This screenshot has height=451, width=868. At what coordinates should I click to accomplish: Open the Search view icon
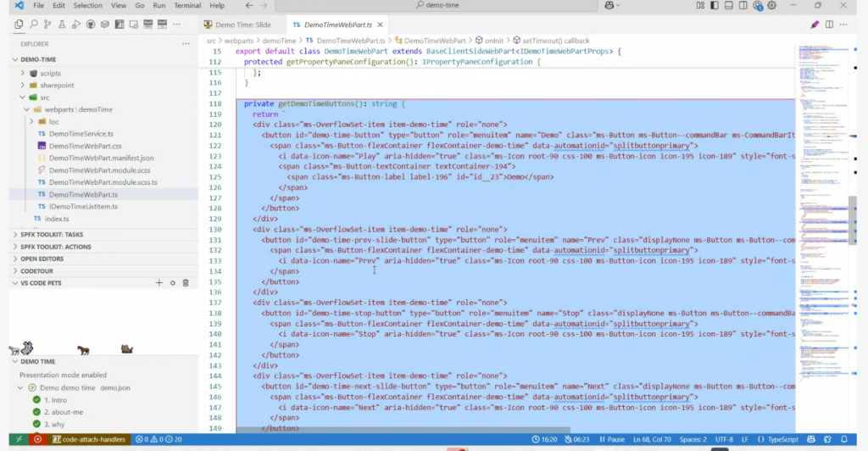coord(33,25)
